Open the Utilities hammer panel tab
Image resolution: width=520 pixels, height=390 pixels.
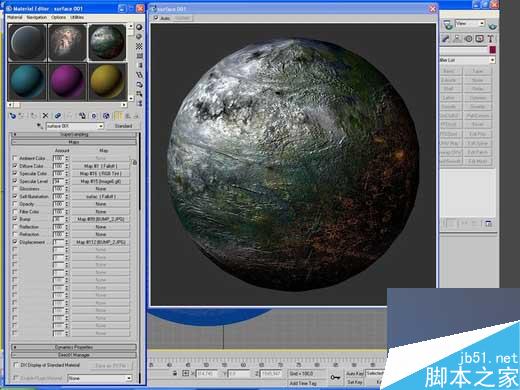(x=491, y=39)
